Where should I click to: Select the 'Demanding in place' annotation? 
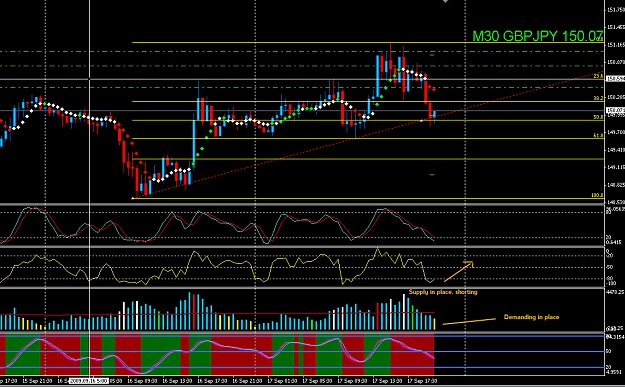(531, 317)
